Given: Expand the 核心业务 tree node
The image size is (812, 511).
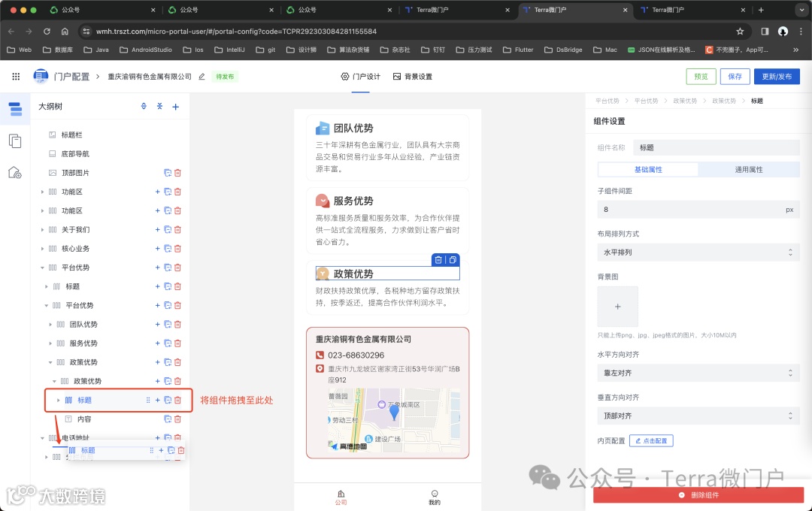Looking at the screenshot, I should tap(42, 249).
